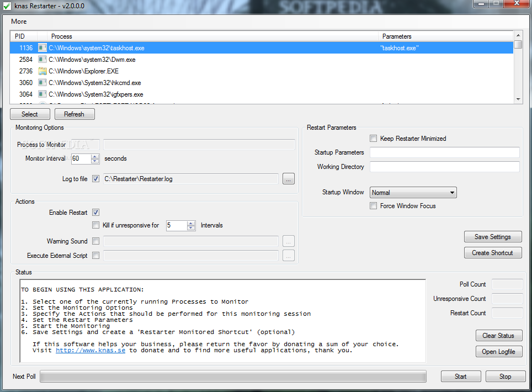Image resolution: width=532 pixels, height=392 pixels.
Task: Select row C:\Windows\System32\hkcmd.exe
Action: coord(262,82)
